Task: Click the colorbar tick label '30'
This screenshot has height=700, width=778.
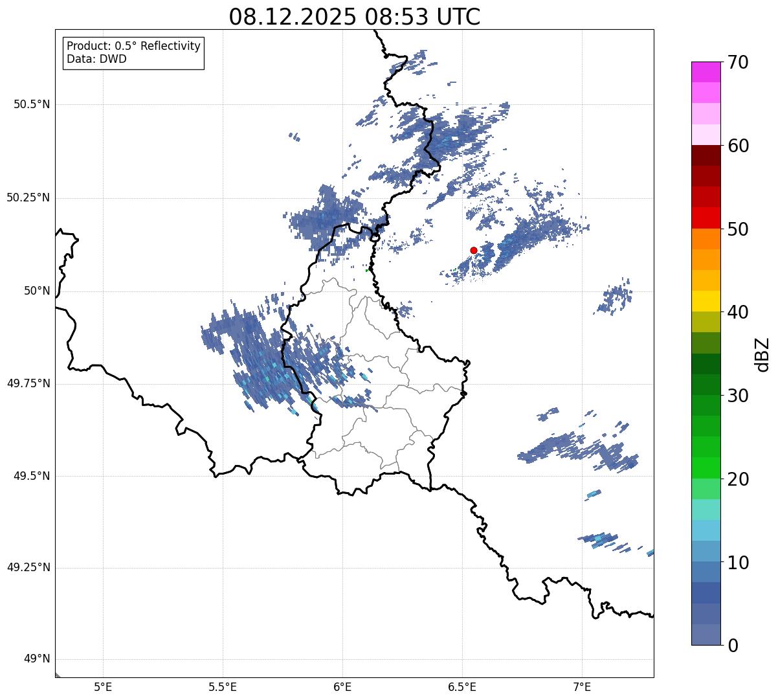Action: pos(738,396)
